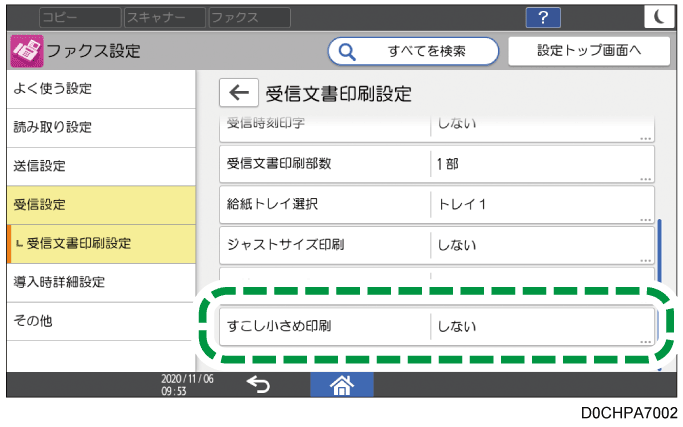Open the すべてを検索 search field

pyautogui.click(x=413, y=51)
